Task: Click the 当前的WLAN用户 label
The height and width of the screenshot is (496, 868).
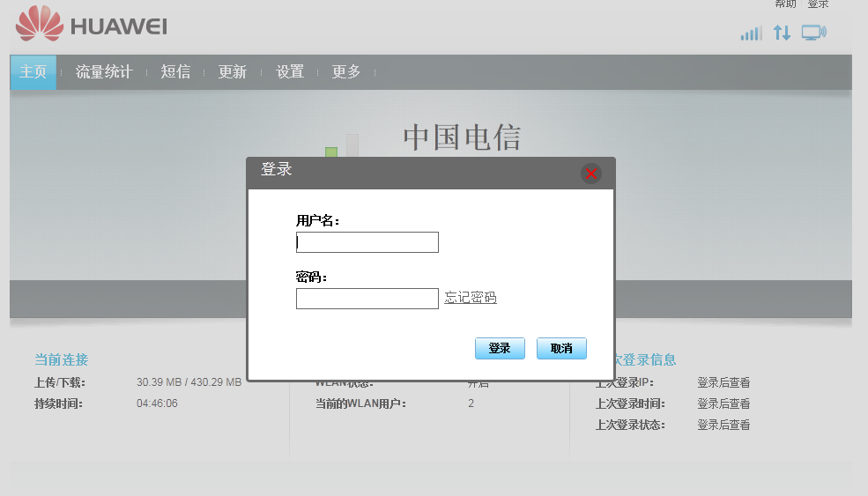Action: click(360, 403)
